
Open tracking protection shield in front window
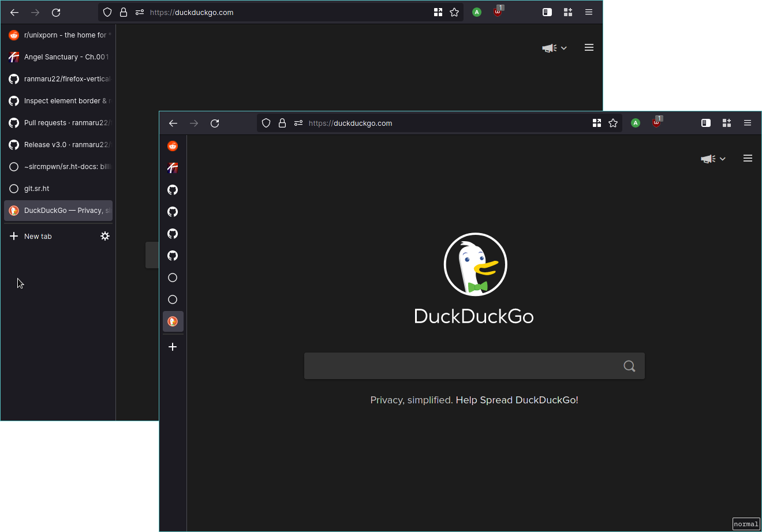pos(266,123)
